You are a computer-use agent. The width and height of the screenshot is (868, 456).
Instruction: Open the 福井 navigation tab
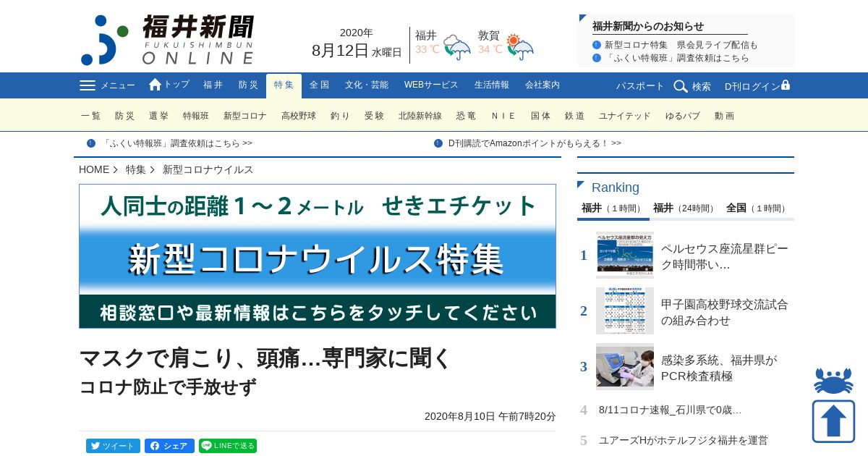tap(213, 85)
